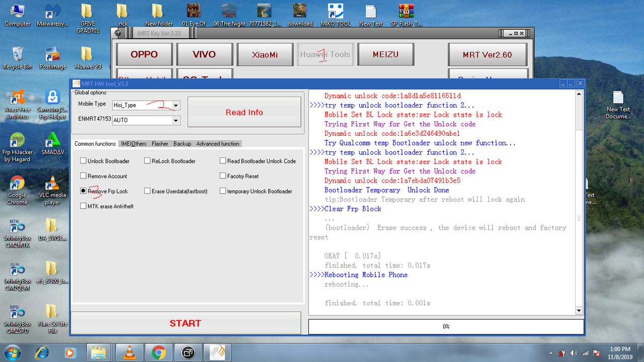Launch InfinityBox CM2QLM shortcut

tap(18, 276)
